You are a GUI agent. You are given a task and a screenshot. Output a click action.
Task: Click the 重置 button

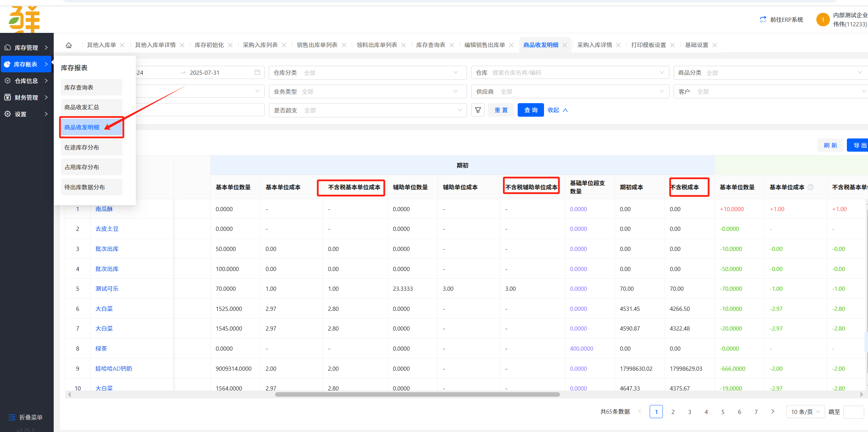tap(501, 110)
